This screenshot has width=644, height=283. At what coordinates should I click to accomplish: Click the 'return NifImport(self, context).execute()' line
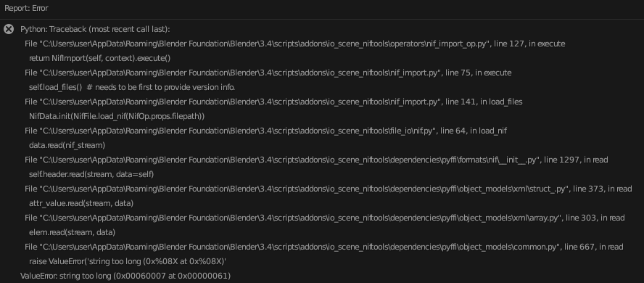click(100, 58)
